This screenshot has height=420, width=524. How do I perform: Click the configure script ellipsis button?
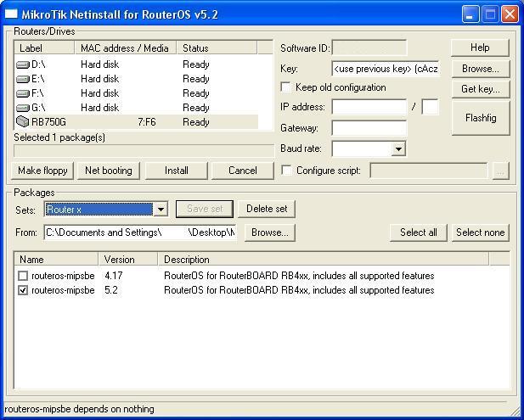(500, 171)
